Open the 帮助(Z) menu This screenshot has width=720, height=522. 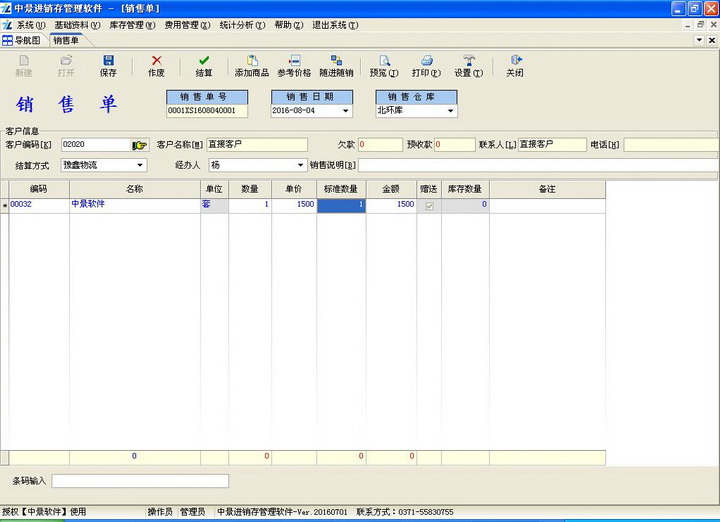tap(289, 25)
